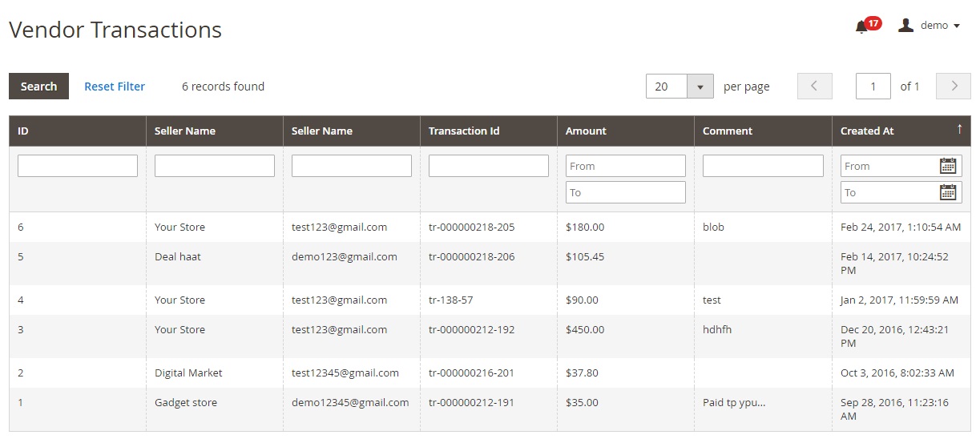Viewport: 980px width, 443px height.
Task: Sort by the Transaction Id column header
Action: coord(464,131)
